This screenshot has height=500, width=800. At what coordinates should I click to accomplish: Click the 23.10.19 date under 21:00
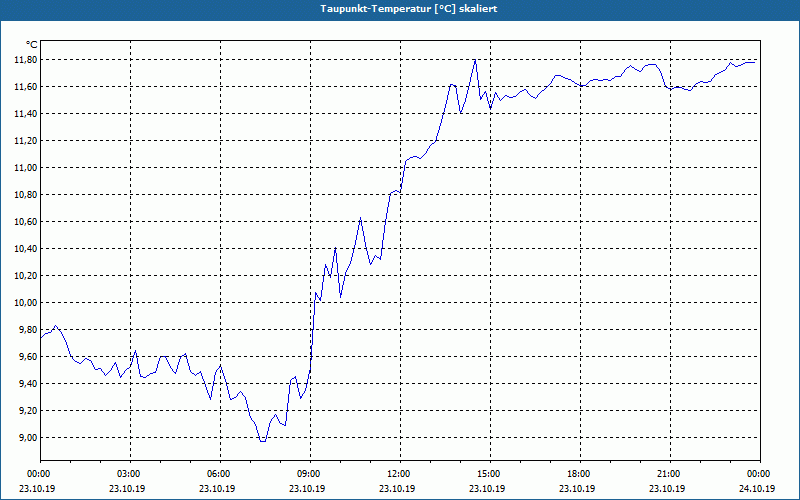[667, 488]
